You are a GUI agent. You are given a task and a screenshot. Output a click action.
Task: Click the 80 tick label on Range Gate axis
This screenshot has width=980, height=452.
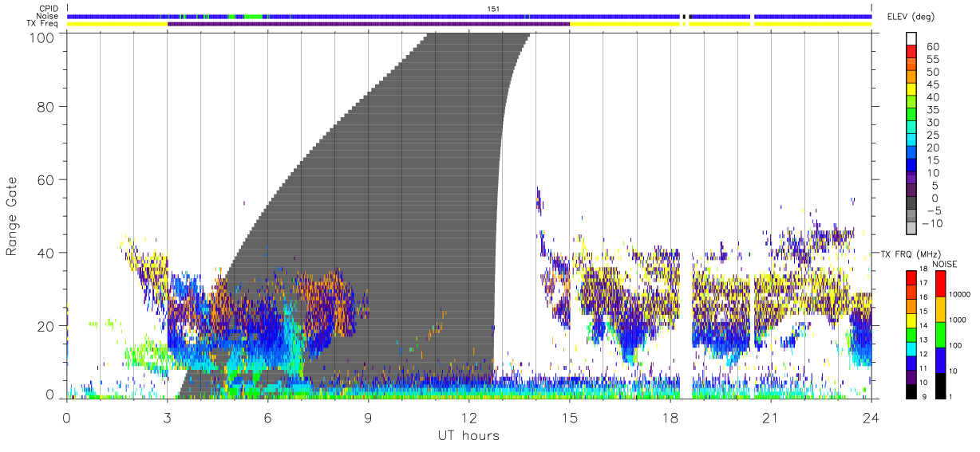click(x=45, y=106)
